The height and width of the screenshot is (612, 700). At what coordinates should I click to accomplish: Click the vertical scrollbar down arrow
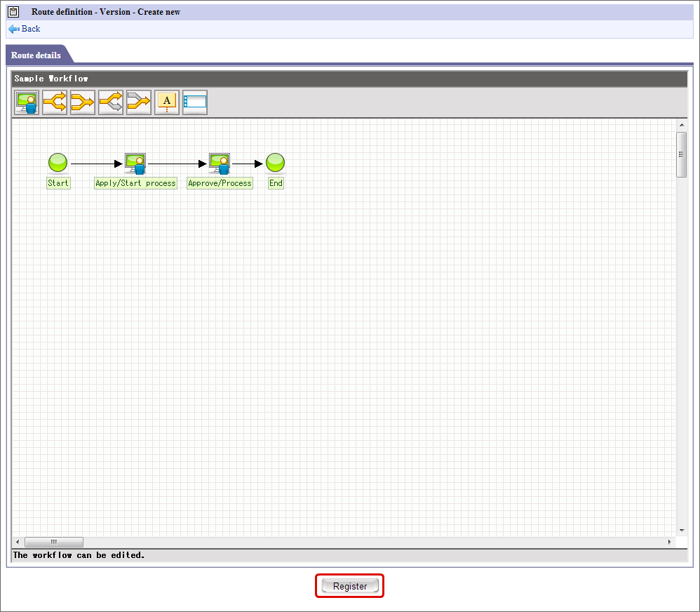click(682, 531)
